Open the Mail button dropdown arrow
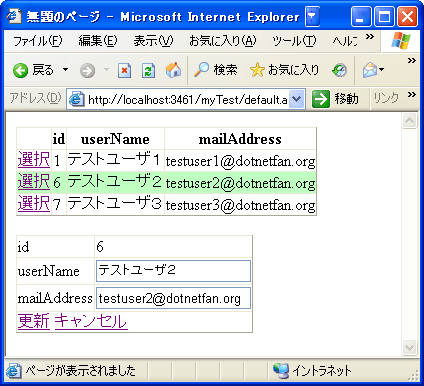The height and width of the screenshot is (386, 424). click(x=382, y=70)
